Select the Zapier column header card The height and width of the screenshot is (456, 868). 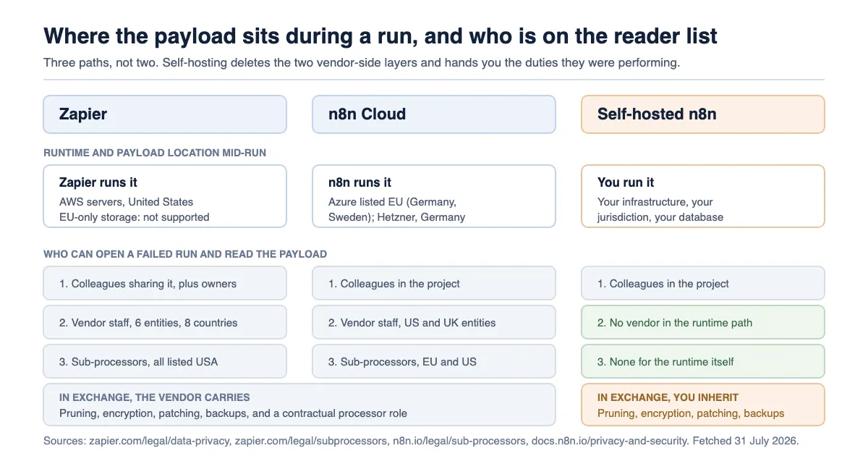[x=165, y=114]
